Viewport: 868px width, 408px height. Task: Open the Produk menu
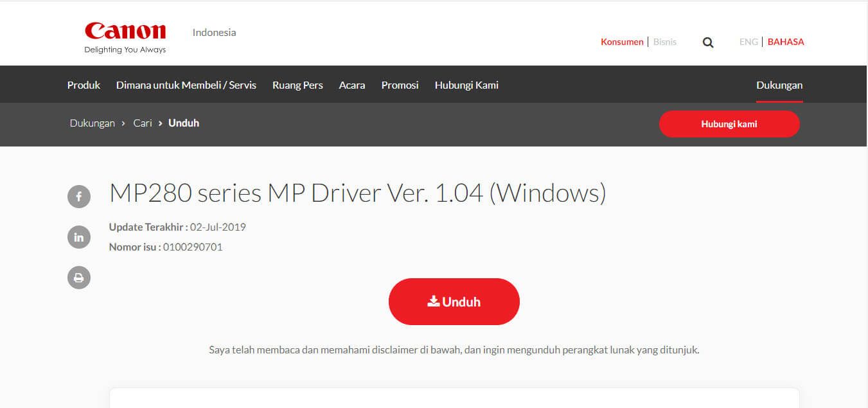pos(84,85)
